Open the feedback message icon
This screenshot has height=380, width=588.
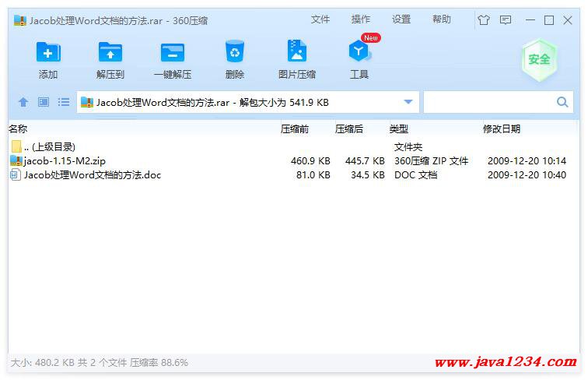click(506, 20)
